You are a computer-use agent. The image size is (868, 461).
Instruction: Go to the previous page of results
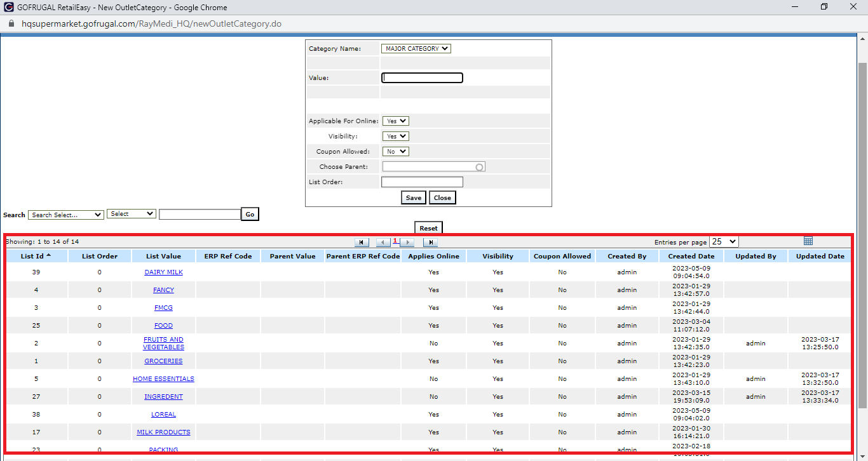(383, 242)
